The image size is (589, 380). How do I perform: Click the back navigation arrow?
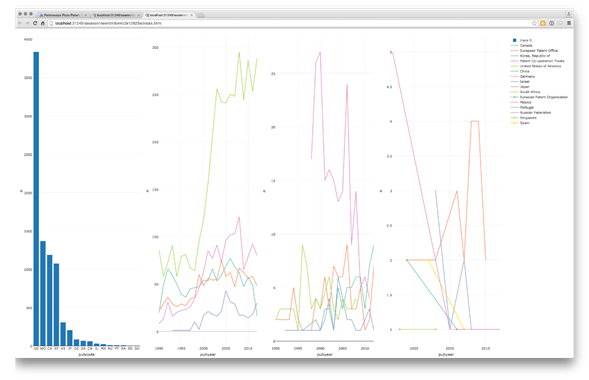[20, 23]
